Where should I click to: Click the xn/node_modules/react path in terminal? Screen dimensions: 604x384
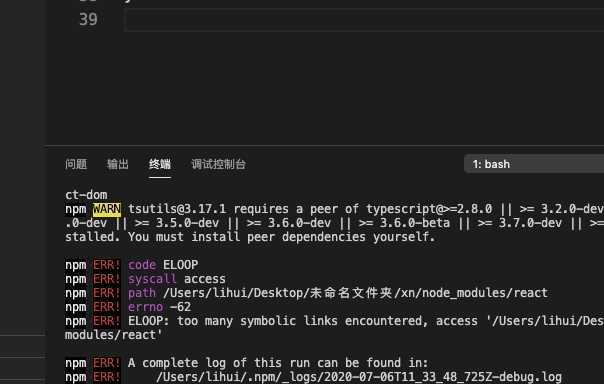[x=474, y=293]
